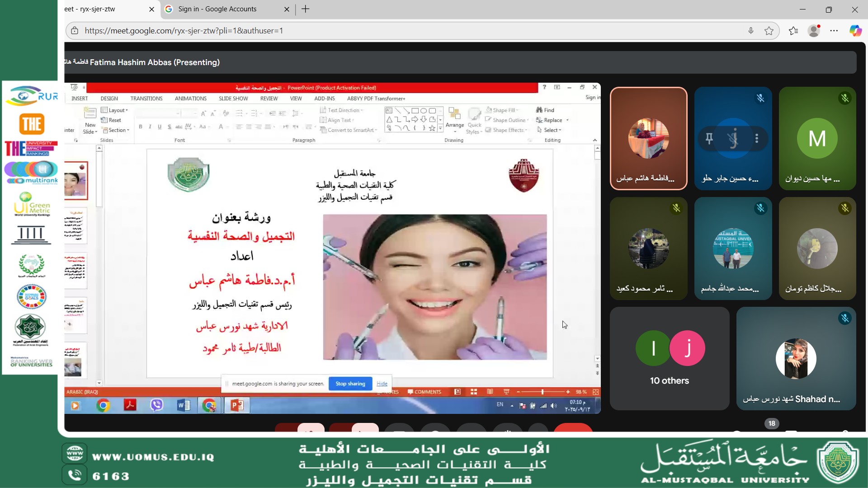Click Fit slide to window icon
The image size is (868, 488).
point(596,392)
